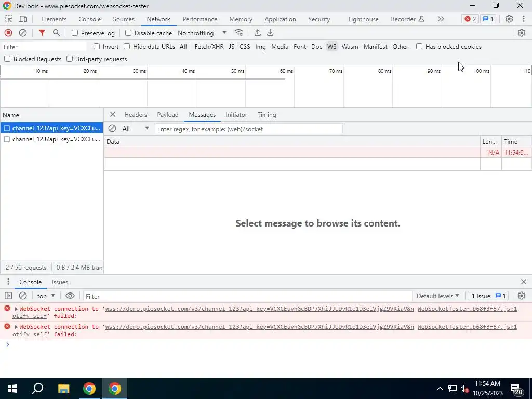
Task: Open the Timing tab
Action: coord(267,115)
